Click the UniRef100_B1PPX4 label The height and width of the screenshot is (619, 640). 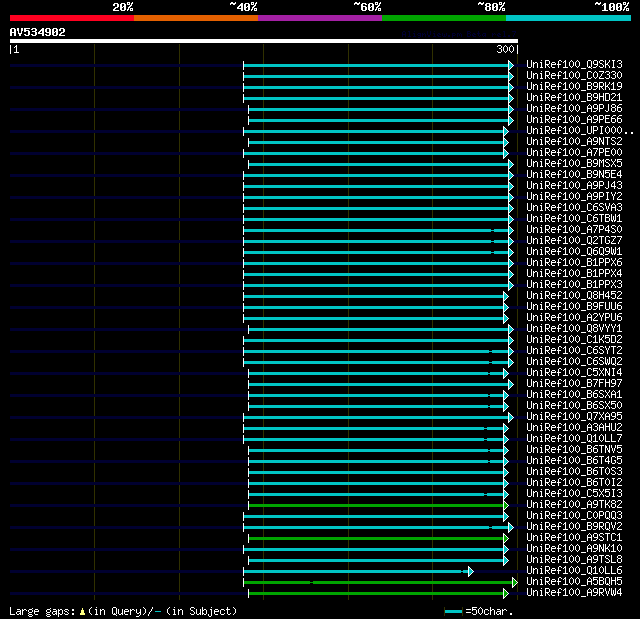pos(574,274)
